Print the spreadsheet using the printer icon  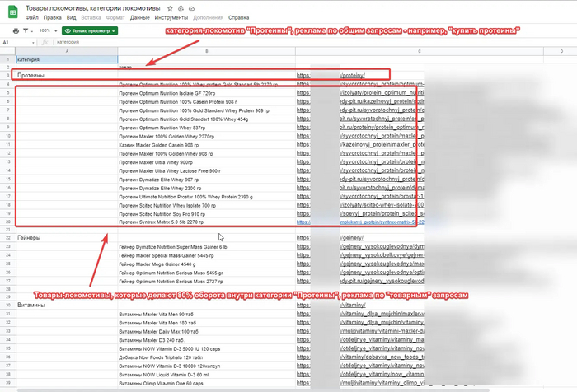pos(16,31)
